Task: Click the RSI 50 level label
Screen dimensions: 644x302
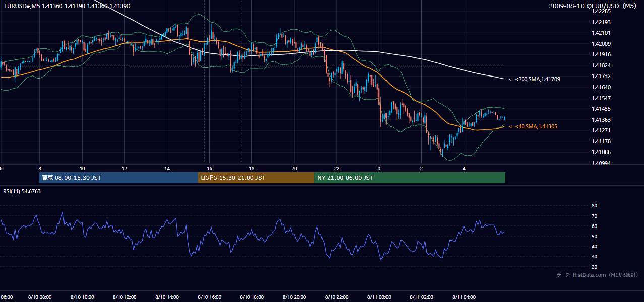Action: [x=594, y=236]
